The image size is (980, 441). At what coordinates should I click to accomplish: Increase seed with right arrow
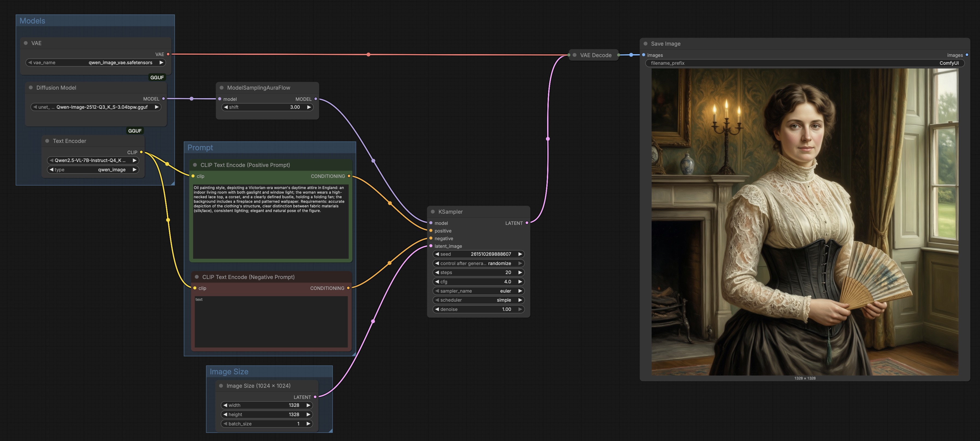[x=520, y=254]
